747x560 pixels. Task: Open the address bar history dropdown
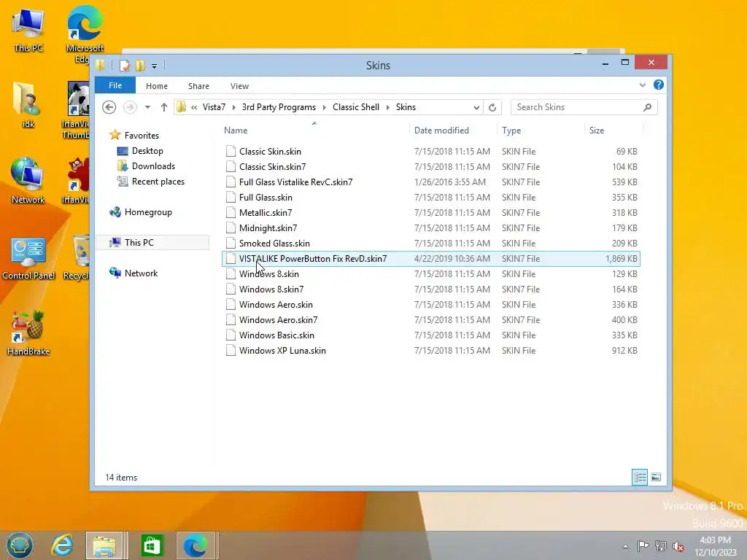tap(476, 108)
